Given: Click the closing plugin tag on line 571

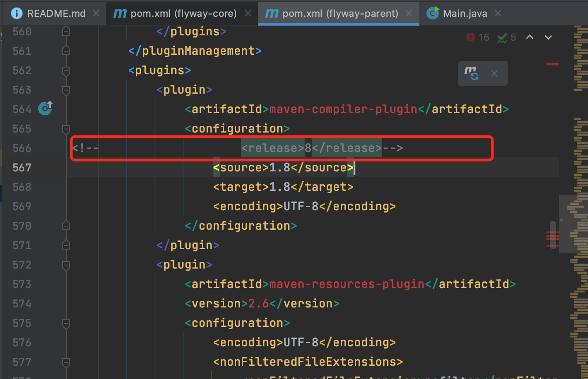Looking at the screenshot, I should pos(188,245).
